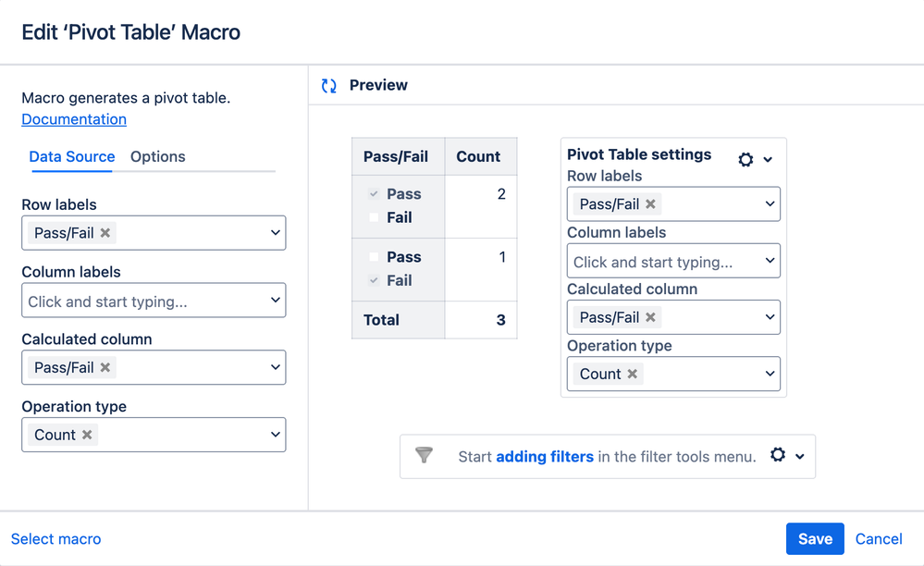Open the Documentation link
This screenshot has height=566, width=924.
click(x=74, y=119)
